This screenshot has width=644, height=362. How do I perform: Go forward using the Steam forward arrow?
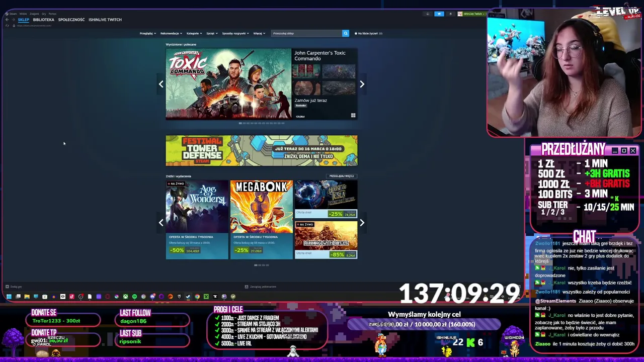point(13,20)
